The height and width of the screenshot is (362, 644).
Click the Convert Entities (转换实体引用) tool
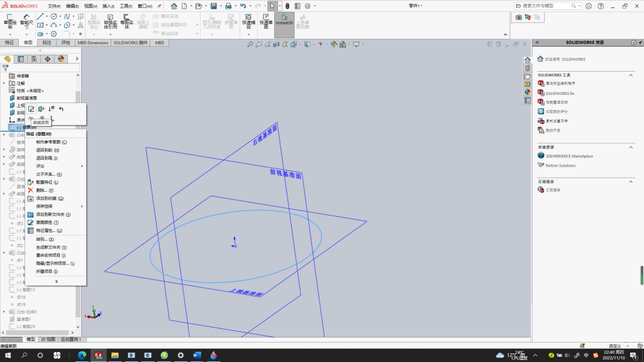tap(110, 21)
